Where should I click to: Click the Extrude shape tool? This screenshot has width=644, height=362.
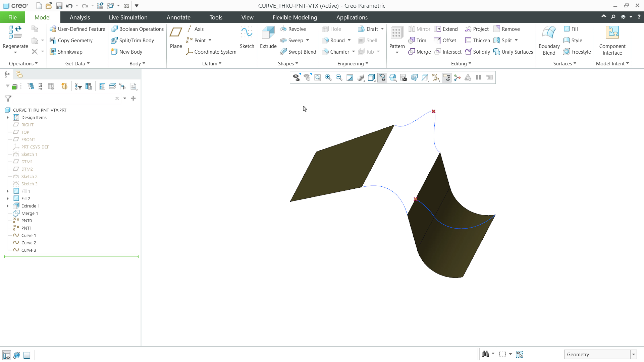pos(268,38)
